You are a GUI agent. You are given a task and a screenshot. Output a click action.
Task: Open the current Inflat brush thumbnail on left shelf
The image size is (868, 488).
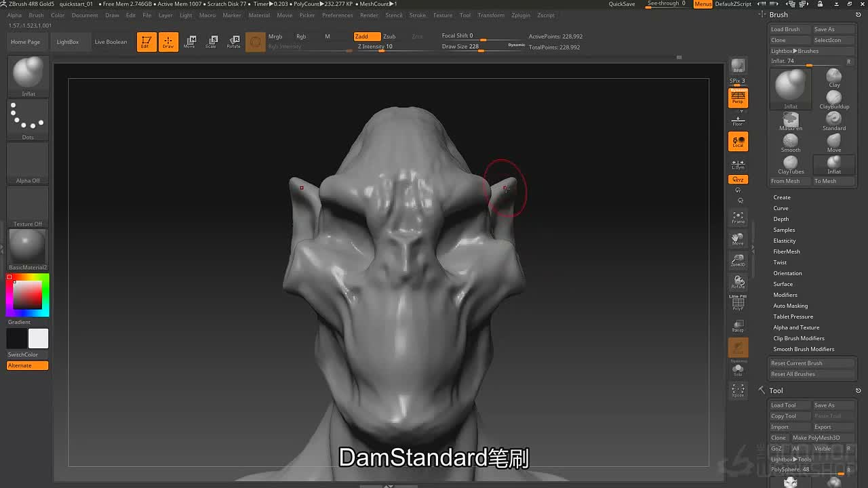(x=28, y=76)
